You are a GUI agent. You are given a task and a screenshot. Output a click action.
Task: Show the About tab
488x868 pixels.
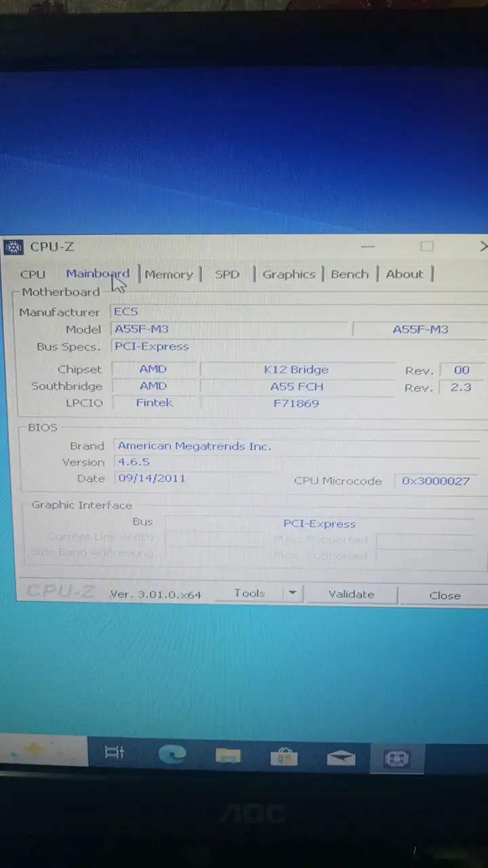[405, 275]
